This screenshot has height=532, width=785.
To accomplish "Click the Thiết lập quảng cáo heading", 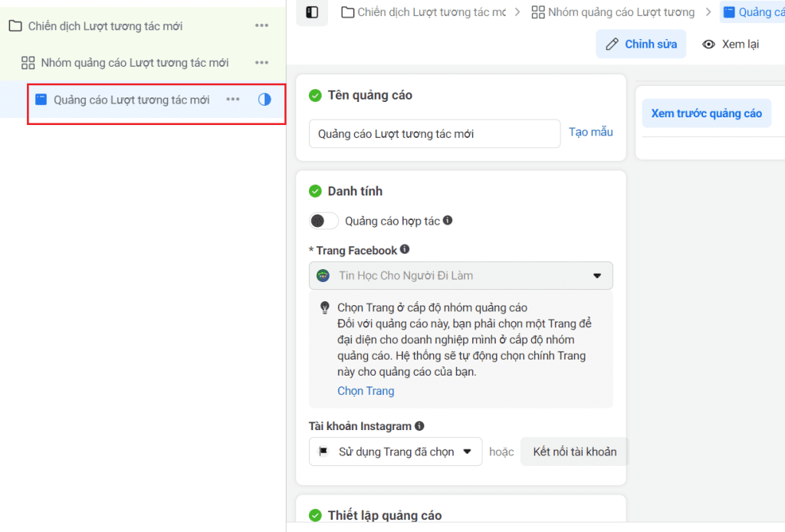I will 385,515.
